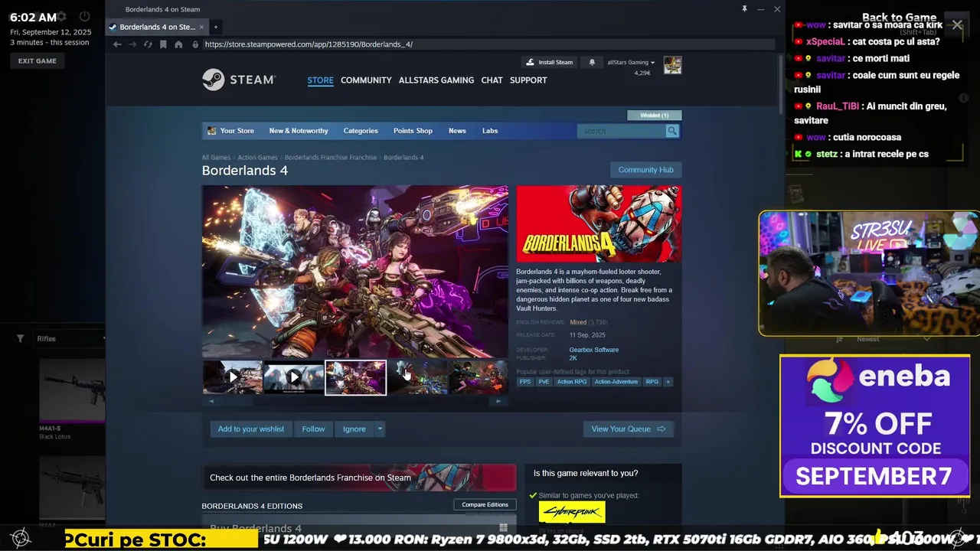The height and width of the screenshot is (551, 980).
Task: Show more tags with plus button
Action: (x=668, y=382)
